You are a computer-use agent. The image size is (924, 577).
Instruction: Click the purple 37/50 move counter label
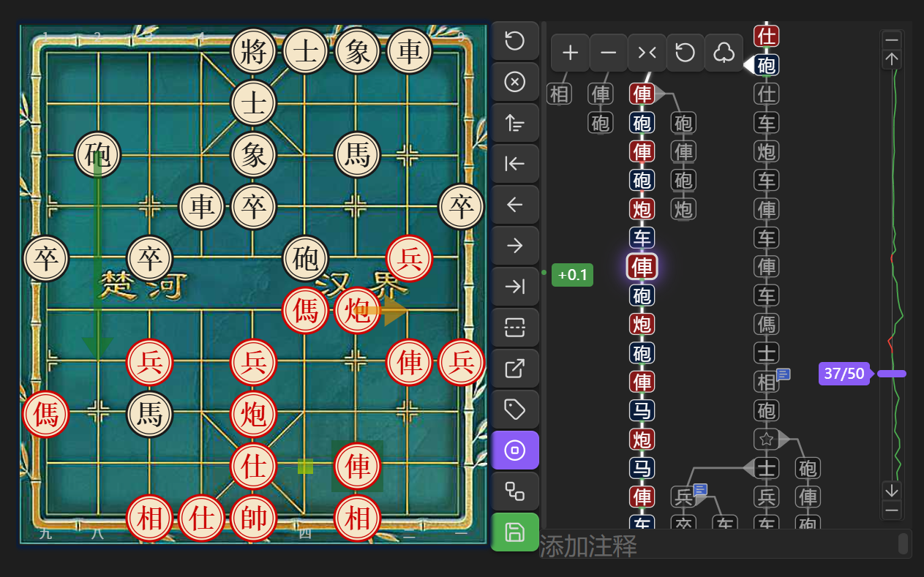coord(844,374)
